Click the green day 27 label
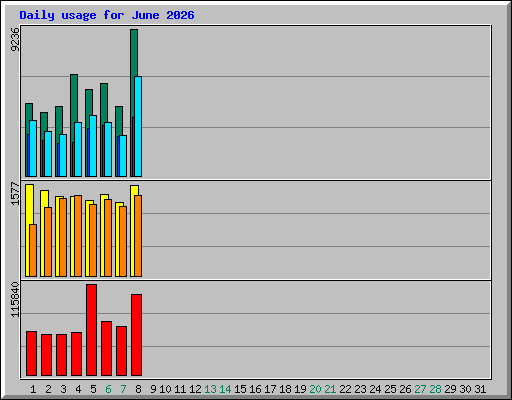The width and height of the screenshot is (512, 400). (x=420, y=389)
